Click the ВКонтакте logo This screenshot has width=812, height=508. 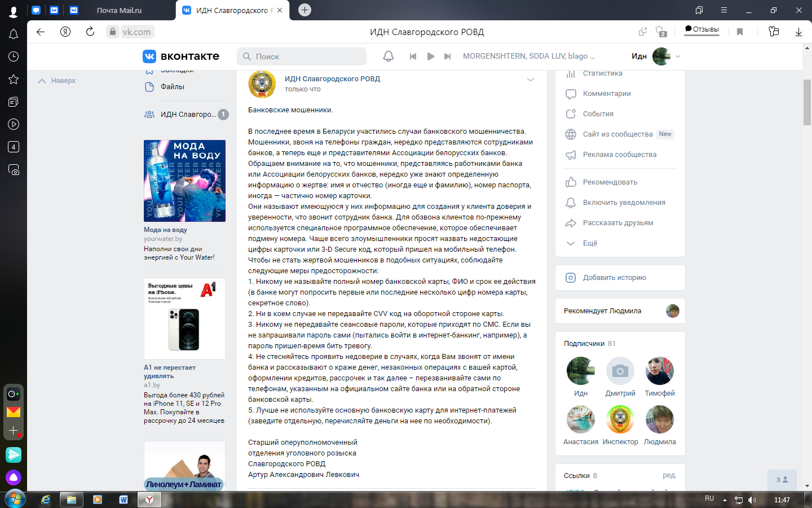click(181, 56)
